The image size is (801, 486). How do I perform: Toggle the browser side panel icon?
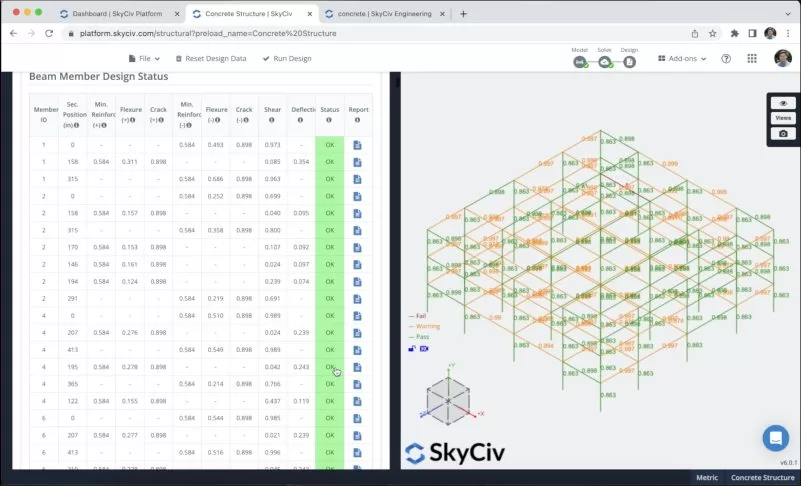pos(752,33)
